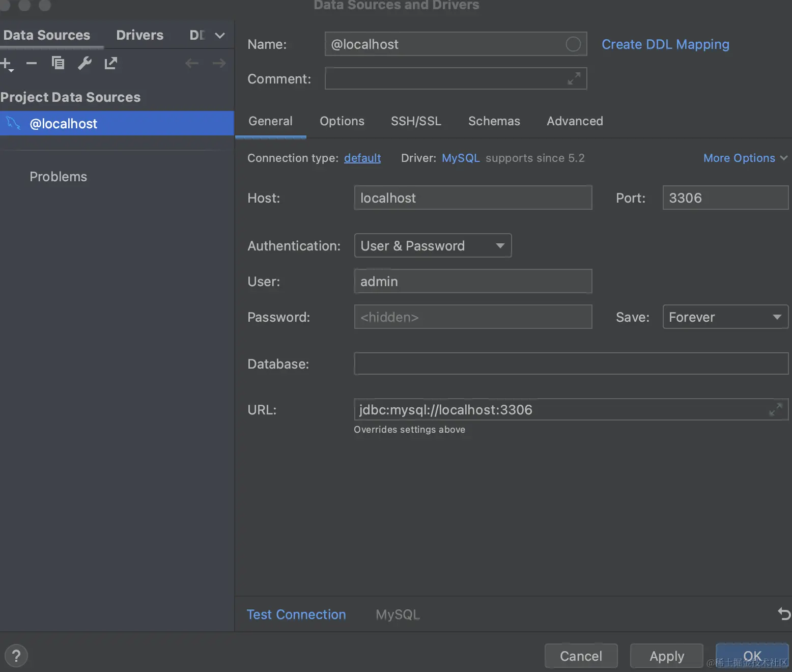
Task: Click Create DDL Mapping link
Action: [x=665, y=45]
